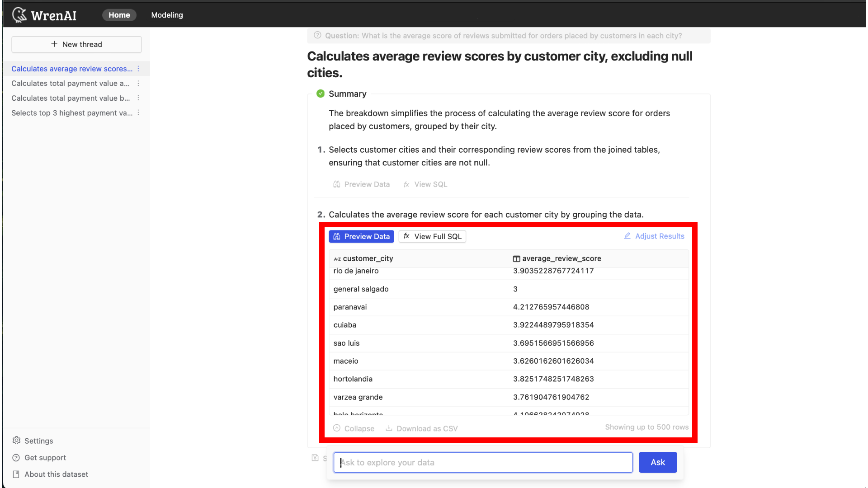Click the Settings gear icon in sidebar
868x488 pixels.
click(x=16, y=441)
